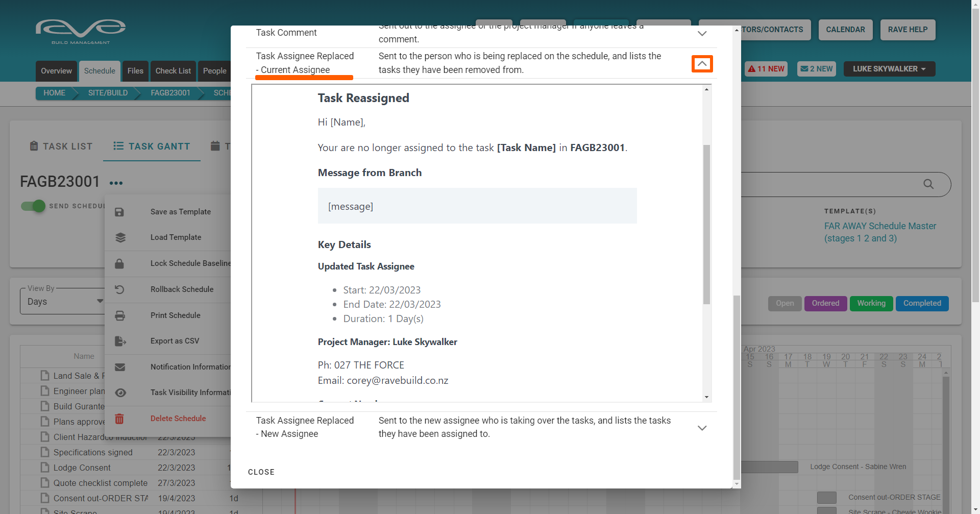Viewport: 980px width, 514px height.
Task: Filter by Open status
Action: tap(785, 303)
